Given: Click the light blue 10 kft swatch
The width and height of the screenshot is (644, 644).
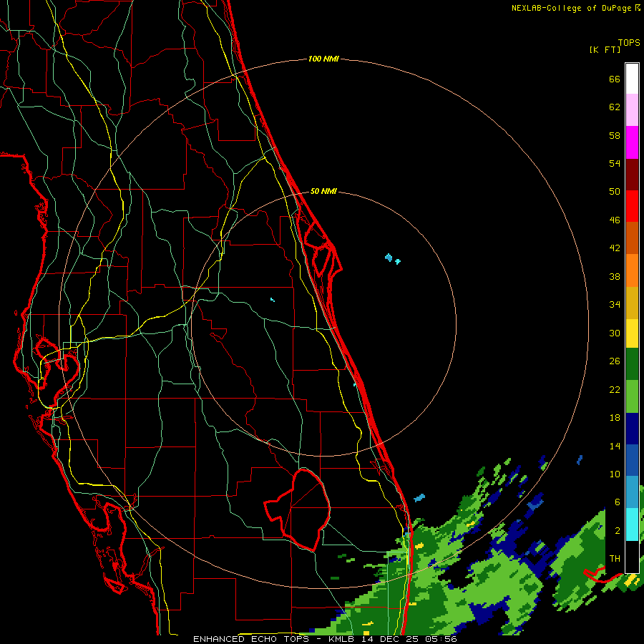Looking at the screenshot, I should 632,492.
